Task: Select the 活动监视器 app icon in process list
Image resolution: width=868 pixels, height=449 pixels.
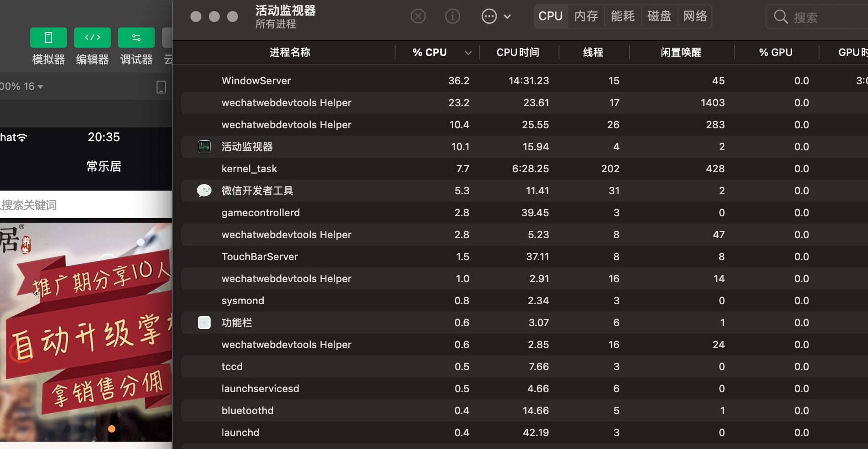Action: pyautogui.click(x=204, y=147)
